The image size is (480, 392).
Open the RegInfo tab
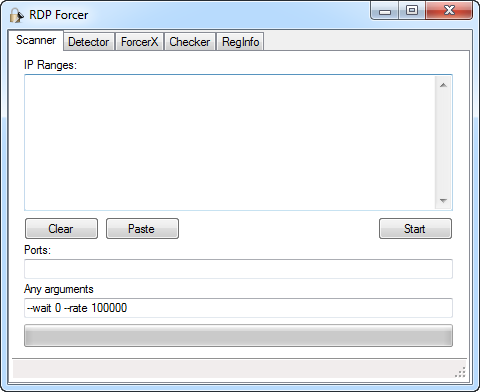(x=240, y=42)
